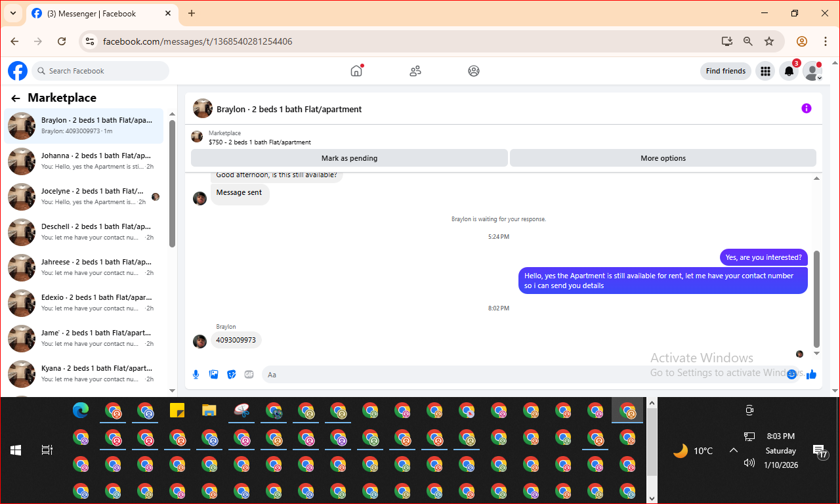Image resolution: width=840 pixels, height=504 pixels.
Task: Click the address bar URL
Action: (198, 41)
